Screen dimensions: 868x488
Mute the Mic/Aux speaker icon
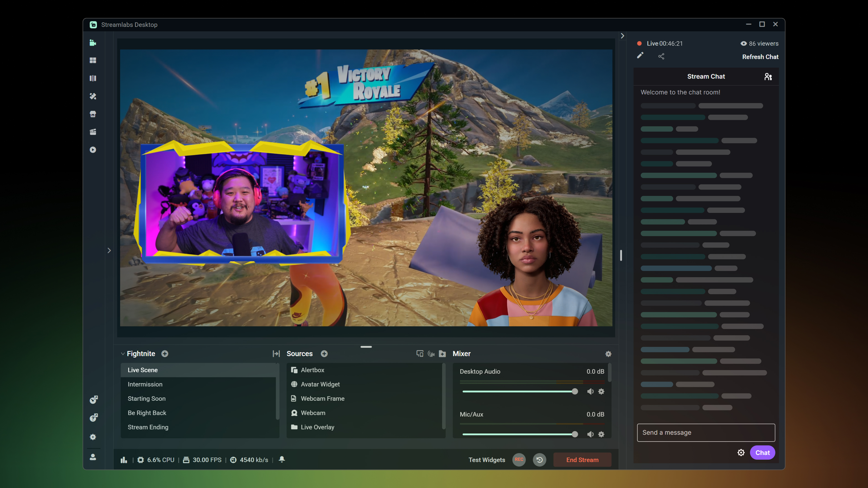[590, 434]
